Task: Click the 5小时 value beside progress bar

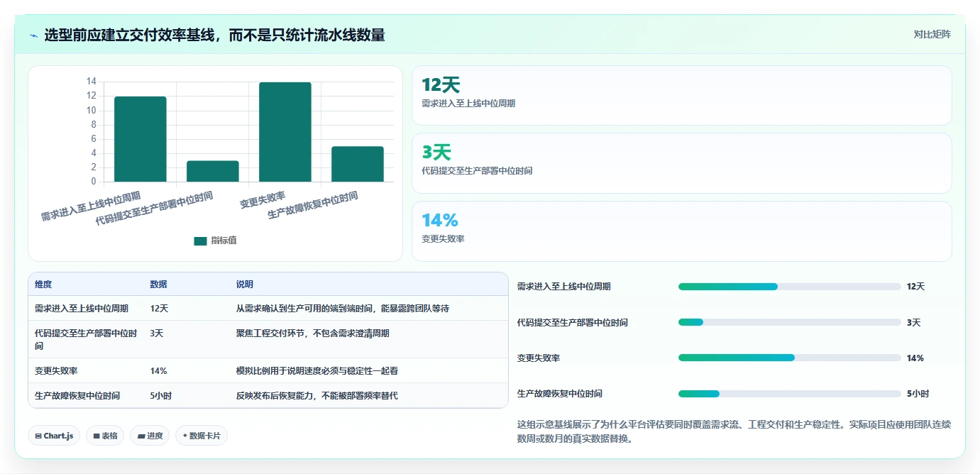Action: pyautogui.click(x=918, y=394)
